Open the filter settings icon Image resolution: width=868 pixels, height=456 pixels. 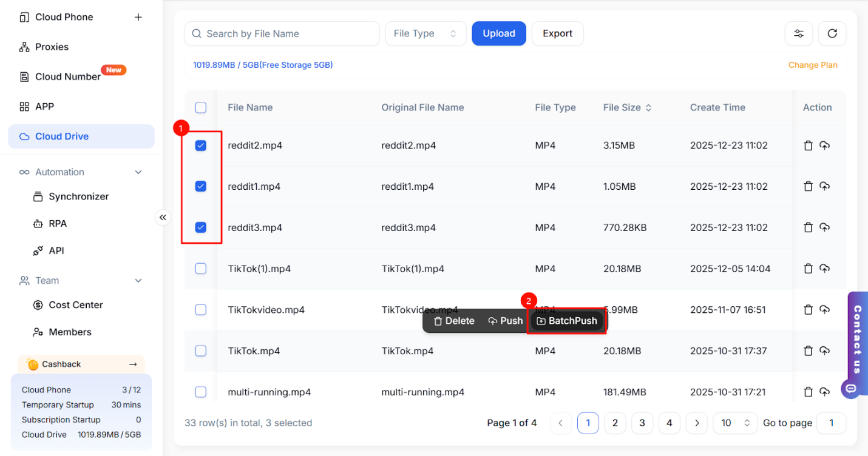[798, 34]
